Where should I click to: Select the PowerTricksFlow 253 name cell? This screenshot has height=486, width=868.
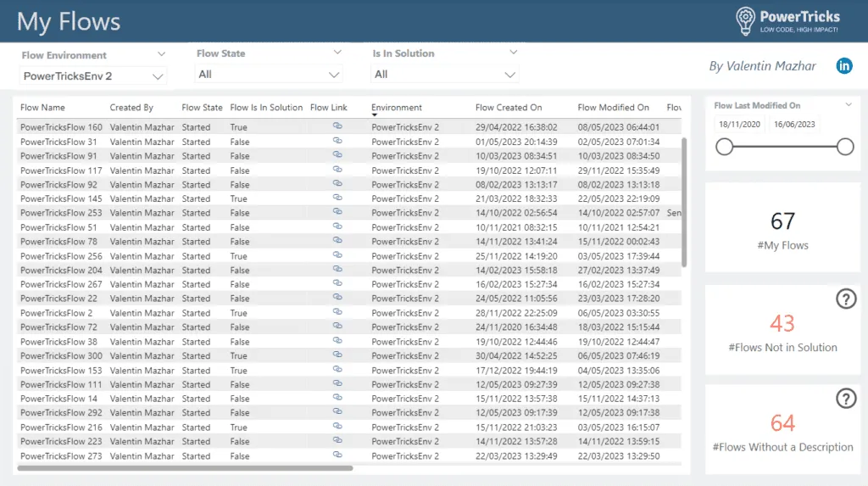point(61,213)
